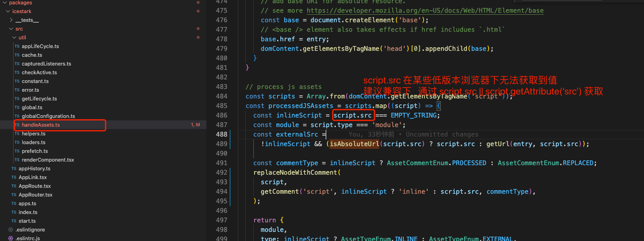
Task: Collapse the util folder chevron
Action: click(14, 37)
